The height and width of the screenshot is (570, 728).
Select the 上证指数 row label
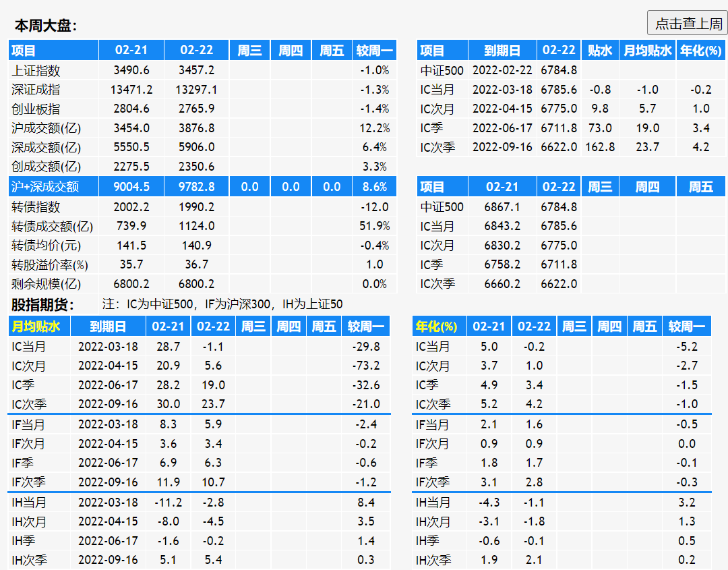(36, 71)
